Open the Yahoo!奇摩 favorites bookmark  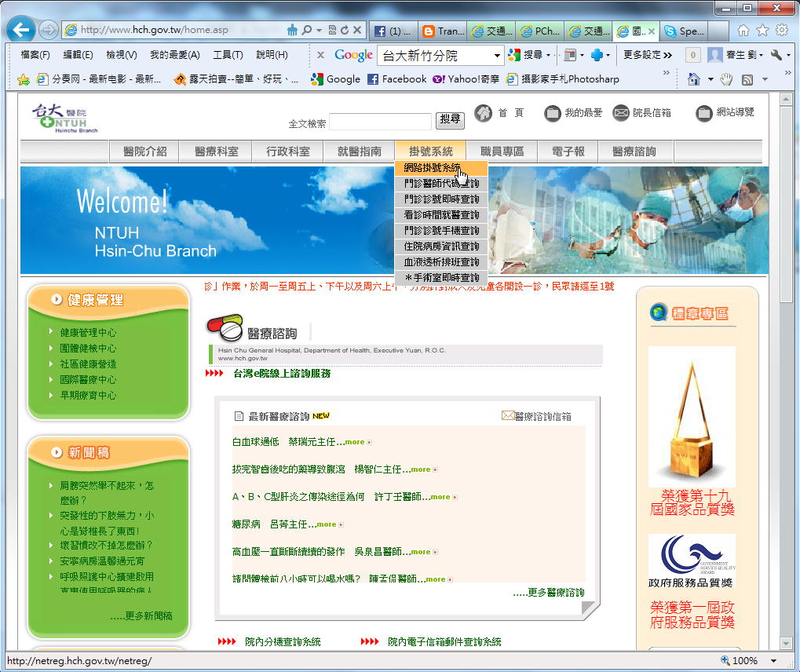point(466,79)
